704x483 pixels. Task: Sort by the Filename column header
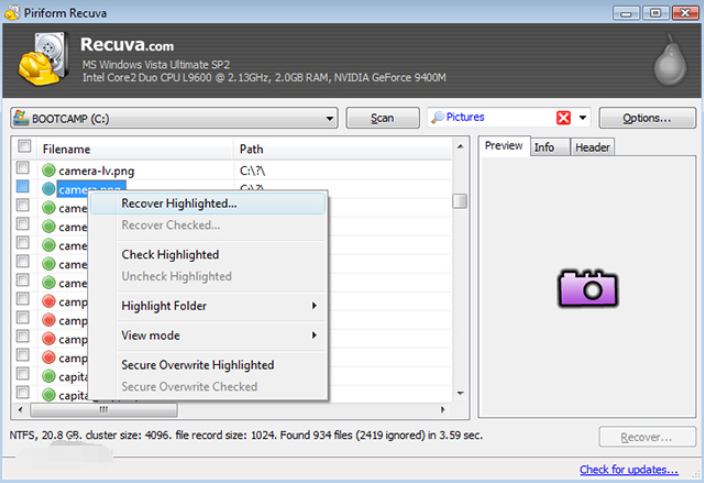pos(137,149)
